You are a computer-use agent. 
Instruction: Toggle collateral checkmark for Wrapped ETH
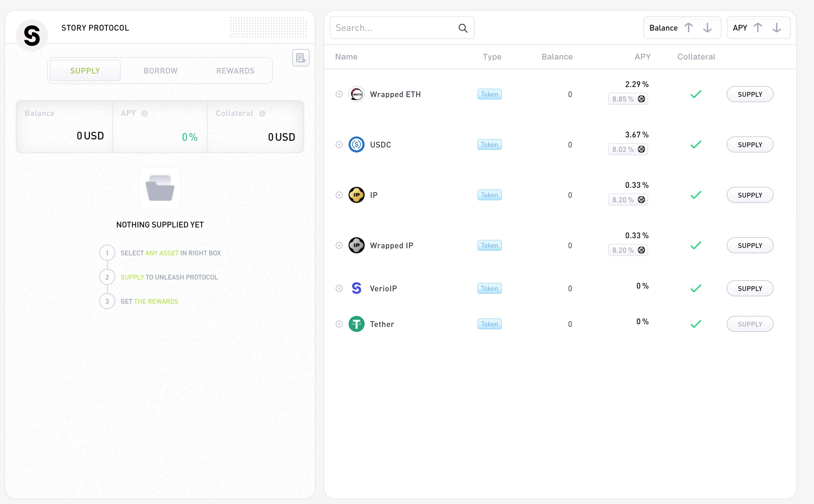pyautogui.click(x=696, y=94)
